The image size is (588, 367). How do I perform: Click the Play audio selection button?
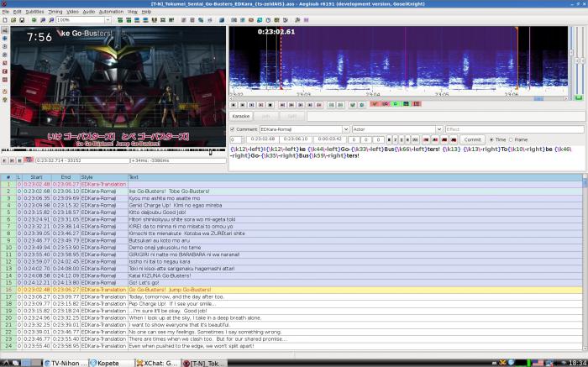pyautogui.click(x=252, y=105)
